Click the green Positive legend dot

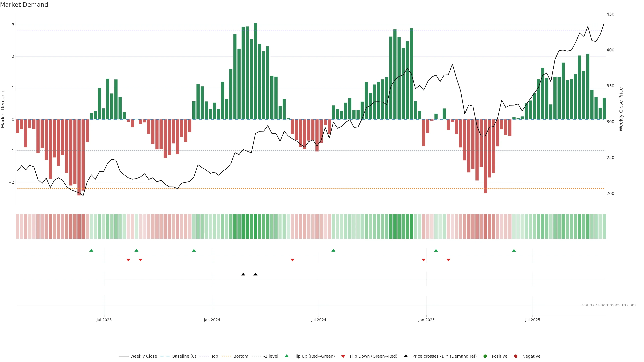click(x=485, y=356)
